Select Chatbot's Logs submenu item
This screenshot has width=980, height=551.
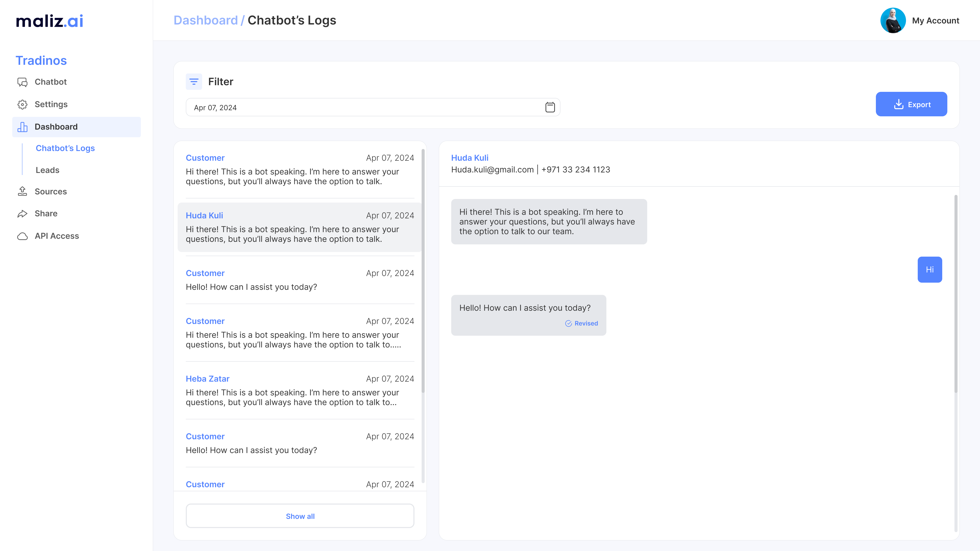pos(65,148)
